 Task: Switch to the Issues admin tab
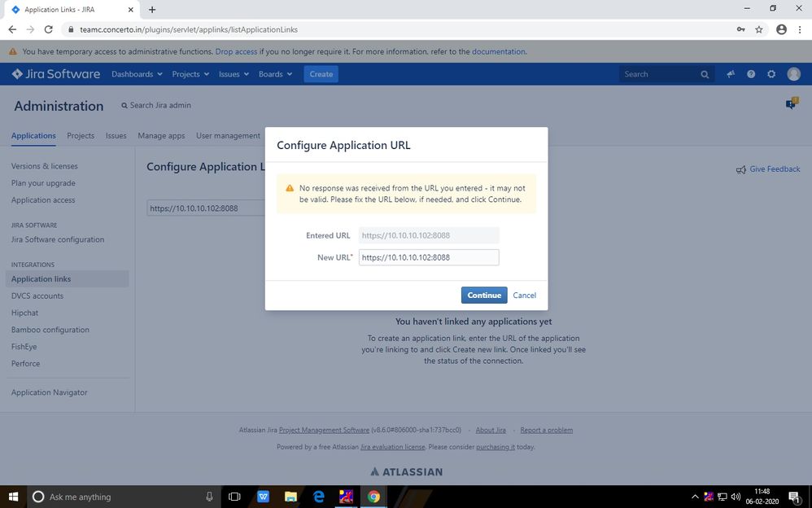(x=116, y=136)
